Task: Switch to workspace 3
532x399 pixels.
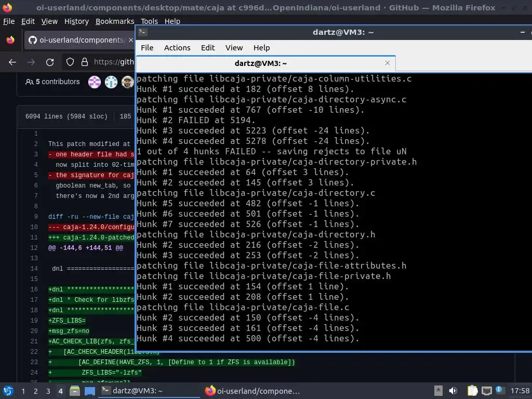Action: pos(48,391)
